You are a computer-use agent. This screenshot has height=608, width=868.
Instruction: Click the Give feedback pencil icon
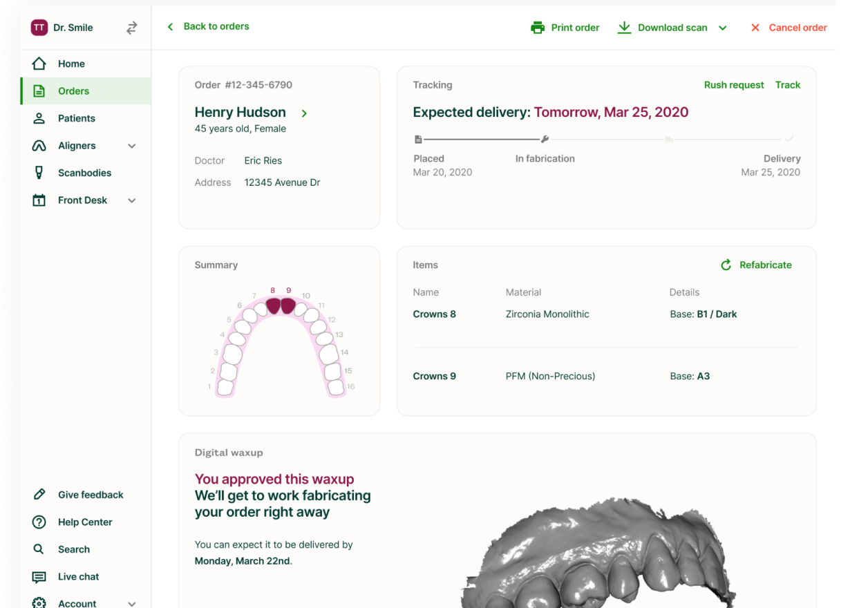point(39,495)
